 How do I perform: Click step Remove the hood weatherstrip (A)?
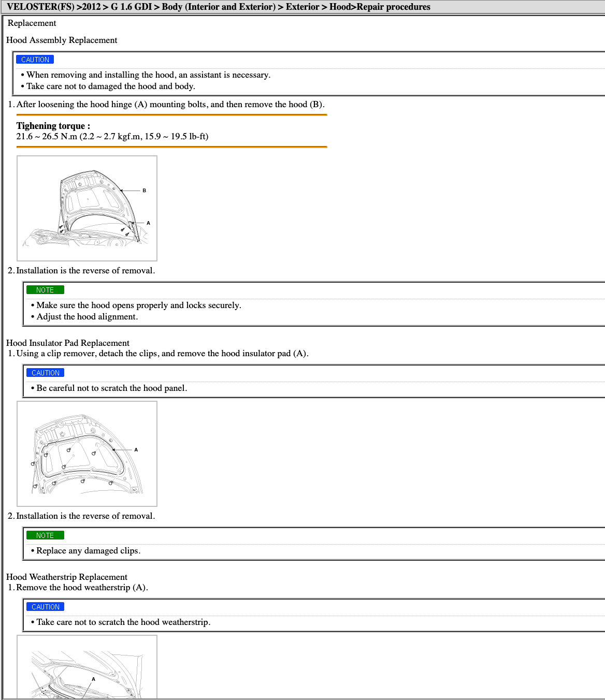click(82, 588)
